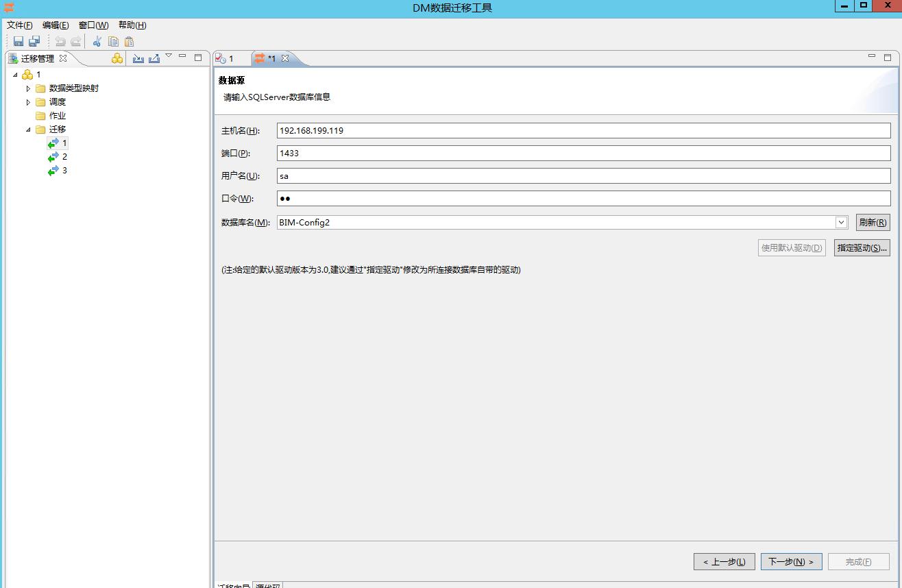Click the Paste clipboard icon
Screen dimensions: 902x588
[x=129, y=41]
